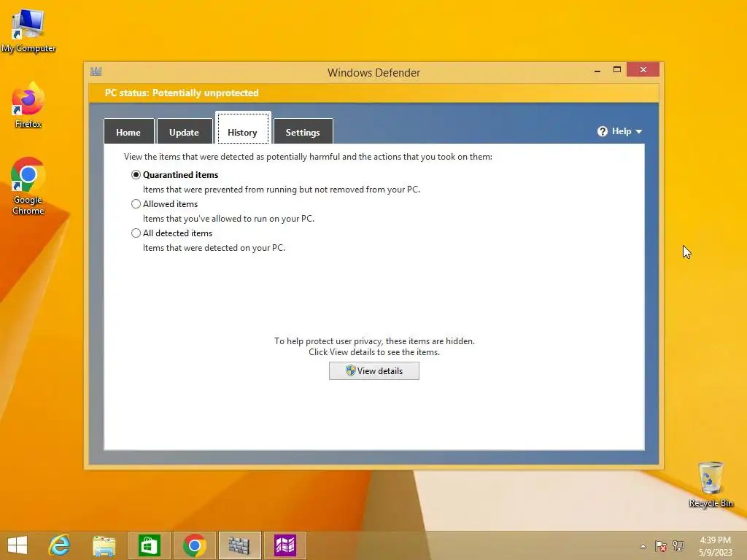Screen dimensions: 747x560
Task: Expand the Help dropdown arrow
Action: [639, 131]
